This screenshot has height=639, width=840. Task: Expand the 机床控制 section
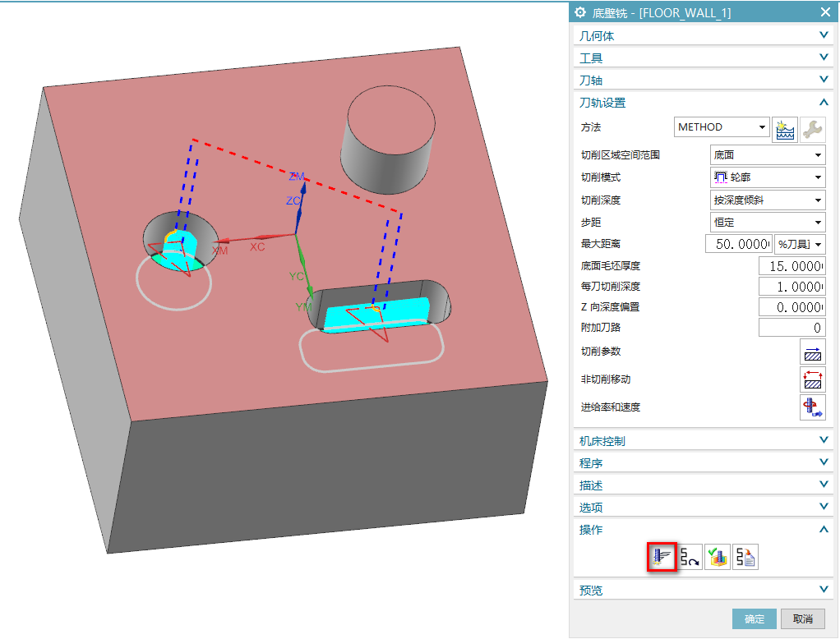click(704, 441)
